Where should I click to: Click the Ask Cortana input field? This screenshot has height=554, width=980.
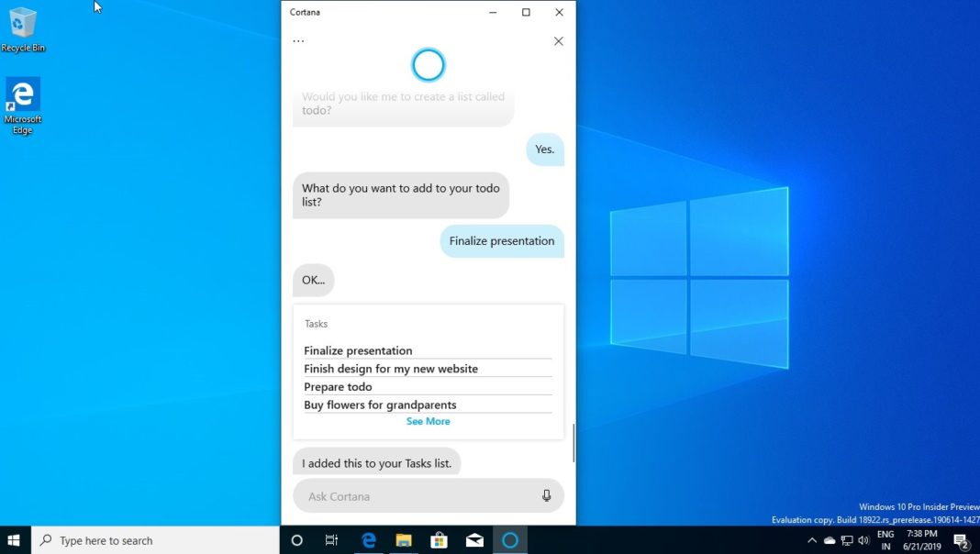point(413,495)
